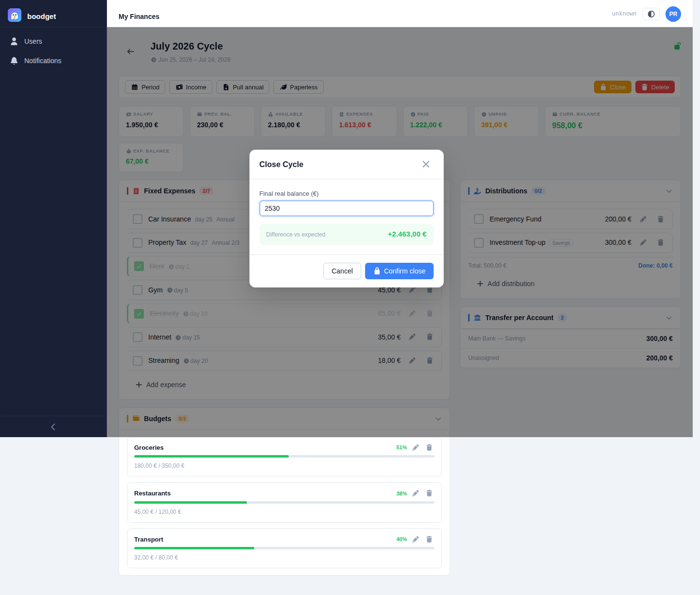
Task: Focus the Final real balance field
Action: click(x=347, y=208)
